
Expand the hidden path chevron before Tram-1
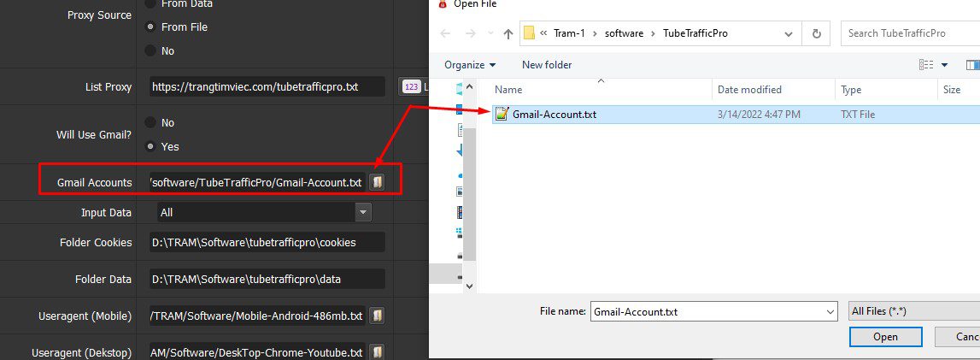543,33
